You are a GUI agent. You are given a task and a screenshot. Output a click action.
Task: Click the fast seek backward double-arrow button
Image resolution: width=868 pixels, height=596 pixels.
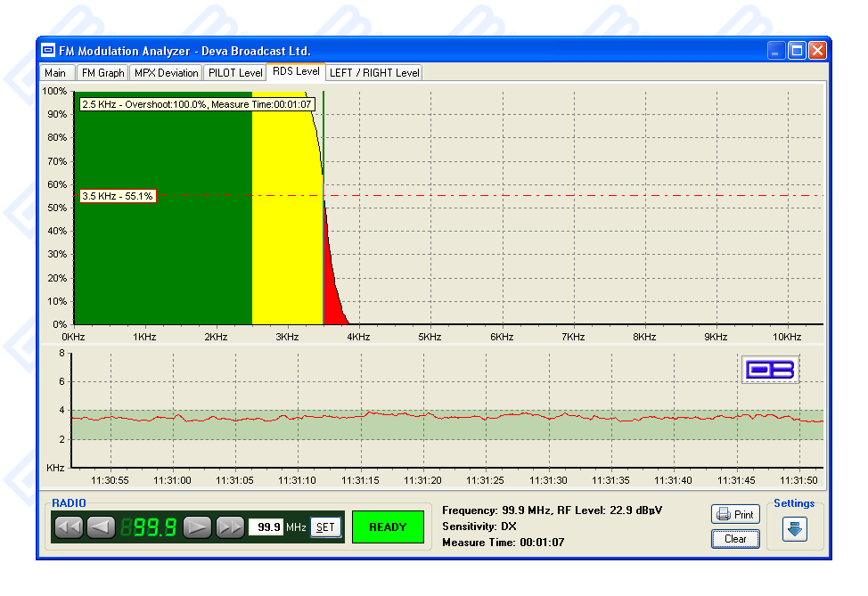coord(69,527)
